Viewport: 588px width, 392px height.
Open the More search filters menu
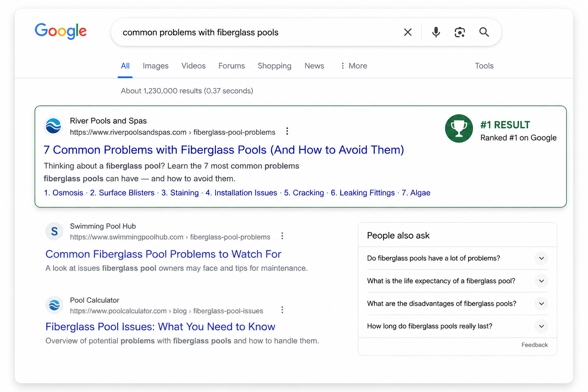[x=354, y=66]
